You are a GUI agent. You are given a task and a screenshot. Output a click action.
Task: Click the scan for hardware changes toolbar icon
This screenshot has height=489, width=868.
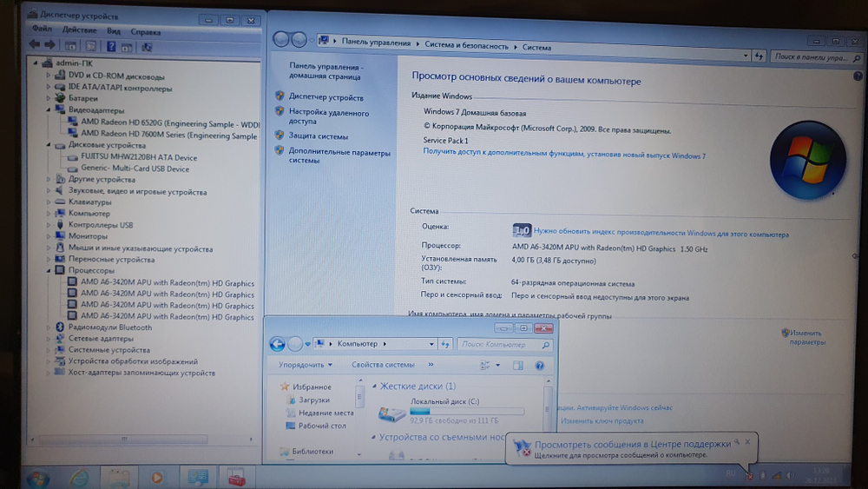tap(147, 47)
